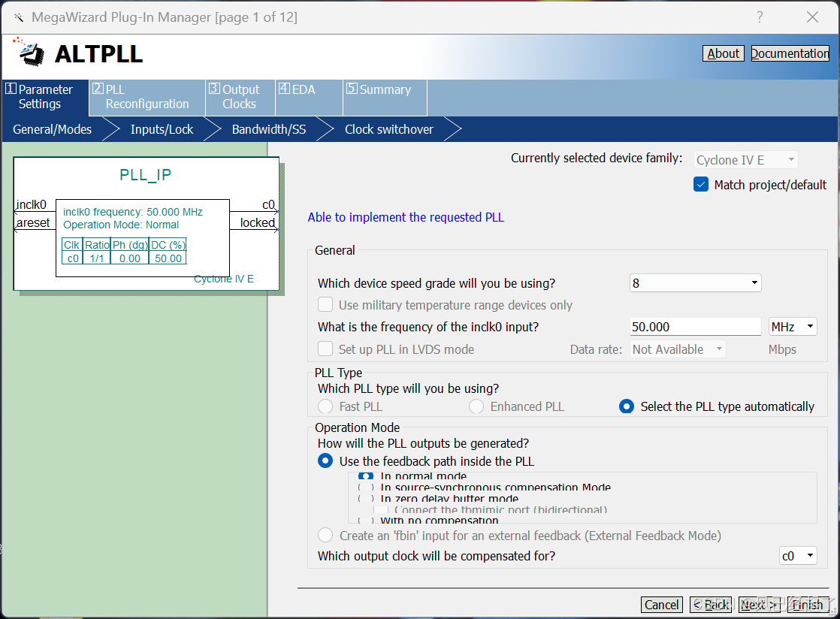Open device speed grade dropdown
840x619 pixels.
[695, 282]
